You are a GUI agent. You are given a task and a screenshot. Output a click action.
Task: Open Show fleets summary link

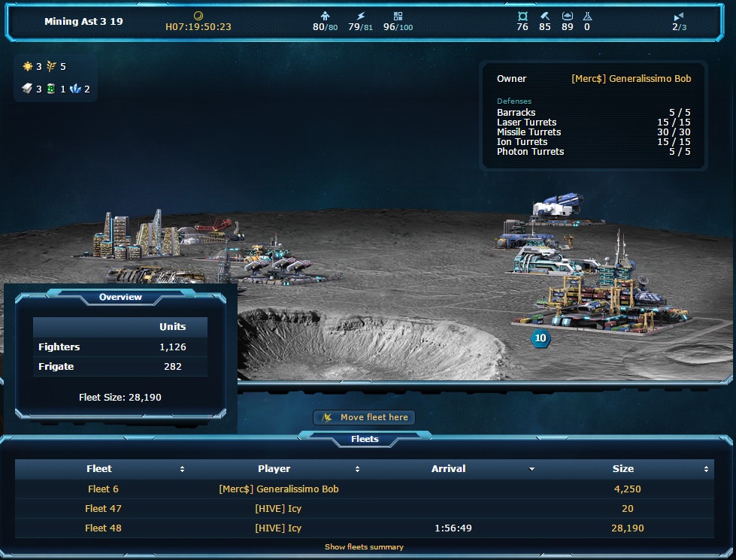point(364,547)
